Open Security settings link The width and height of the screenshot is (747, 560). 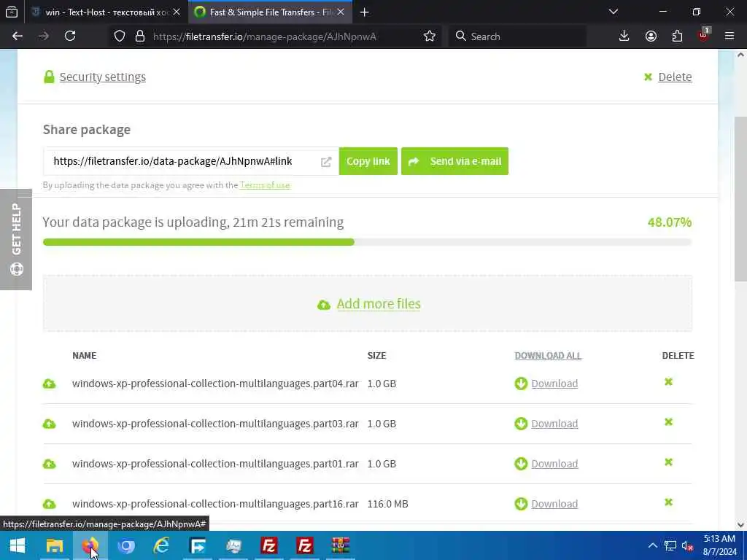click(102, 77)
